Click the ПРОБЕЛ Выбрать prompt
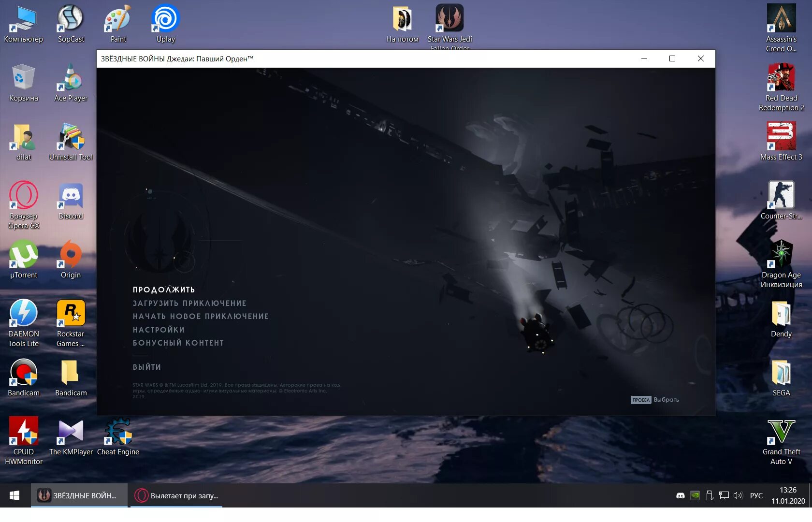Viewport: 812px width, 522px height. [655, 400]
